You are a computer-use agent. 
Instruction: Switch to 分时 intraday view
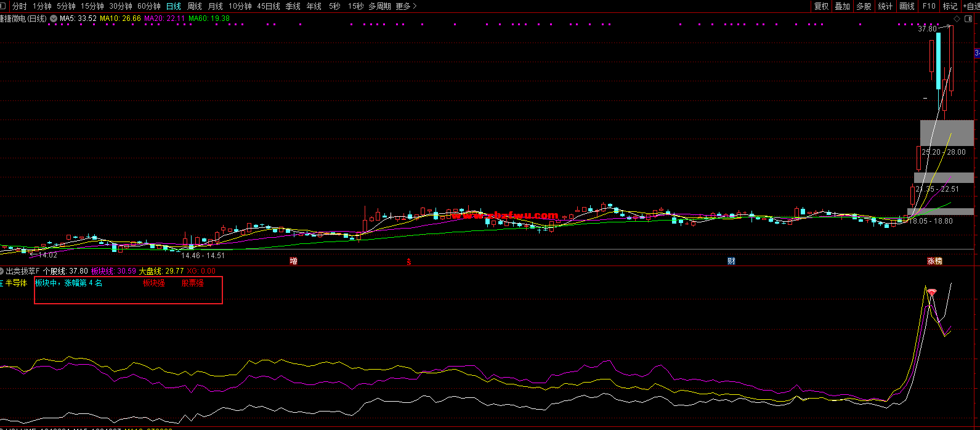coord(19,6)
